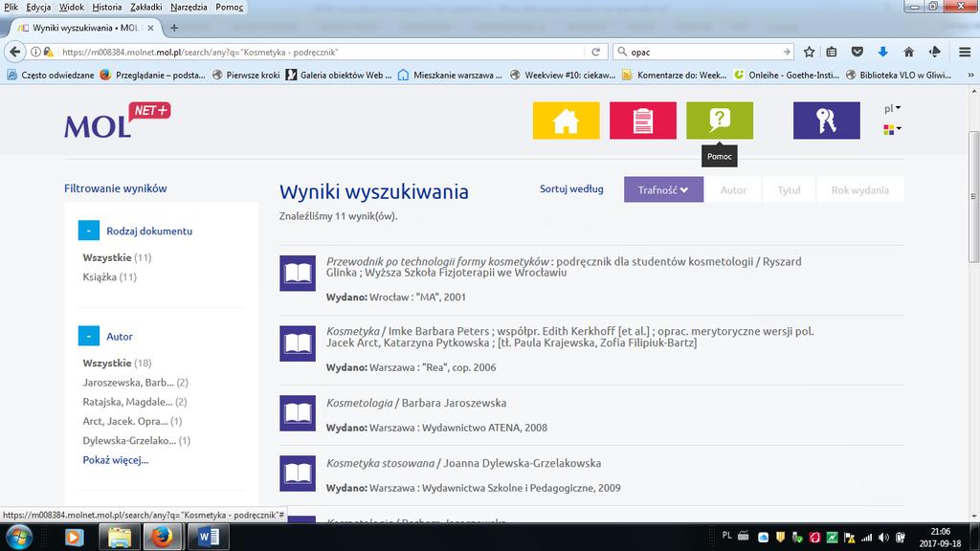Filter by author Dylewska-Grzelako...
The image size is (980, 551).
pos(136,440)
